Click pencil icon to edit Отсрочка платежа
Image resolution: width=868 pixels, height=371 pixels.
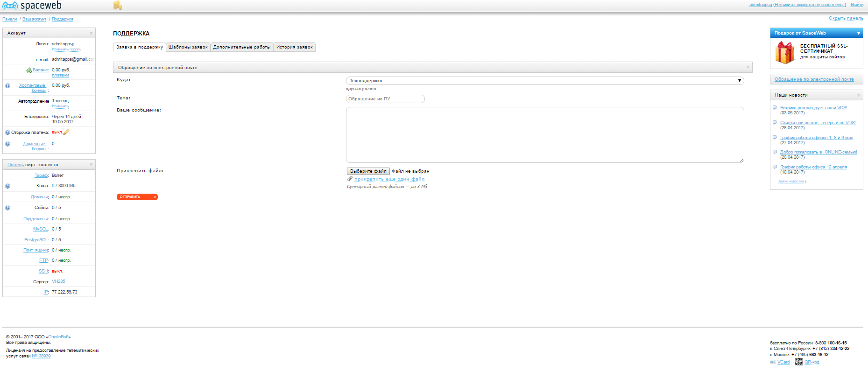coord(66,132)
